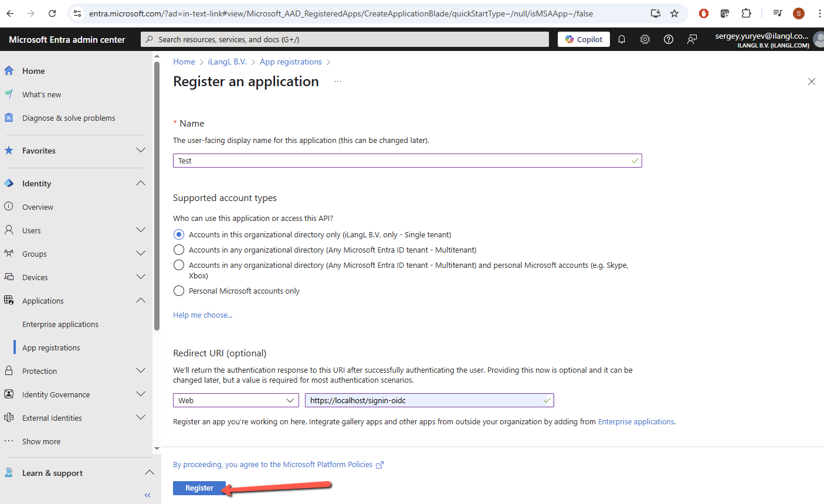Collapse the sidebar with double-chevron icon
Image resolution: width=824 pixels, height=504 pixels.
(x=147, y=495)
